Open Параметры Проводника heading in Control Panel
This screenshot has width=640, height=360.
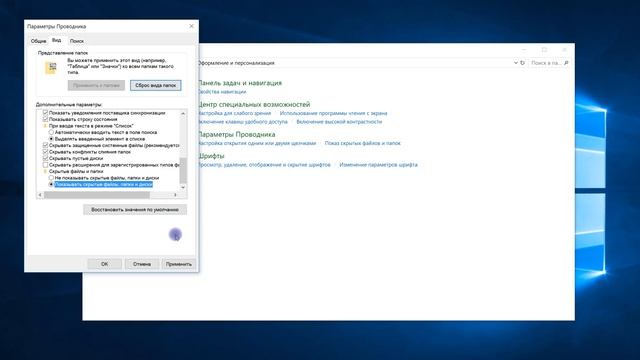[x=237, y=134]
